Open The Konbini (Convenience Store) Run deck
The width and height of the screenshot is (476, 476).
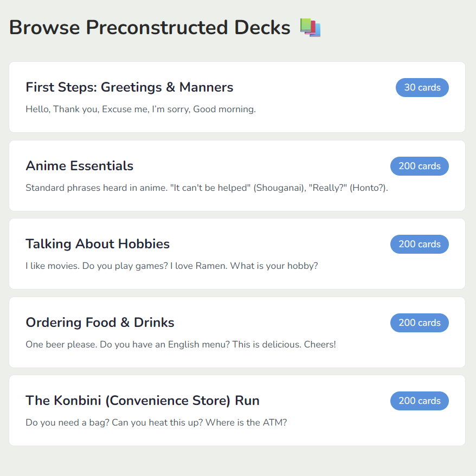tap(142, 401)
